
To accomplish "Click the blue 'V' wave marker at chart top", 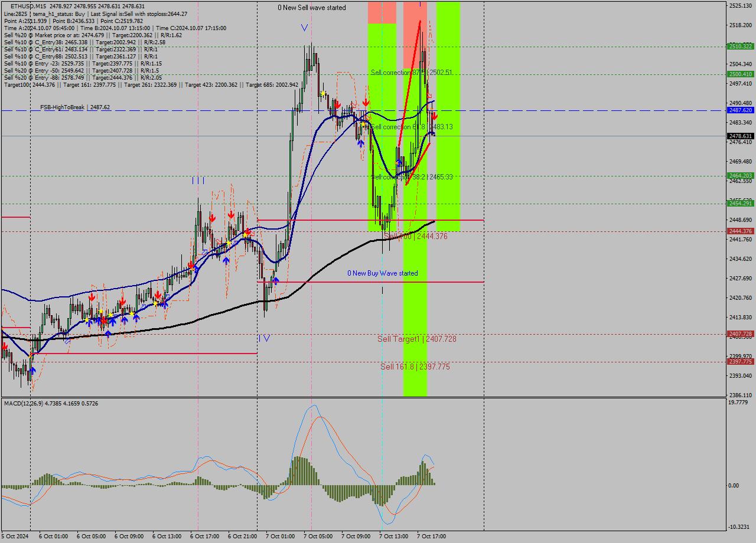I will [304, 28].
